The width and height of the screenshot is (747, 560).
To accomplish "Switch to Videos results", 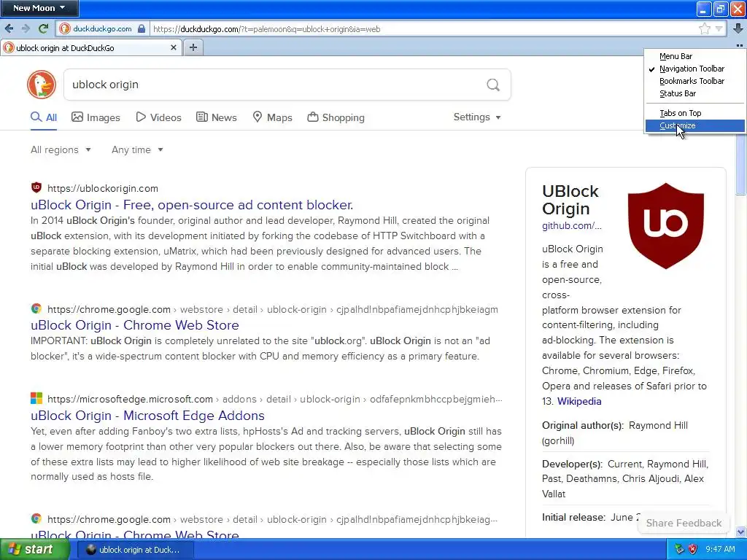I will point(158,117).
